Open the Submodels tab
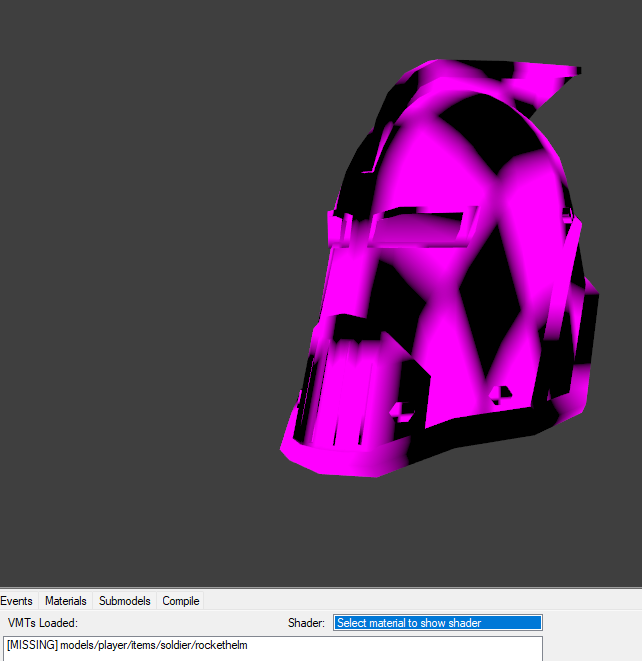Image resolution: width=642 pixels, height=661 pixels. [124, 601]
